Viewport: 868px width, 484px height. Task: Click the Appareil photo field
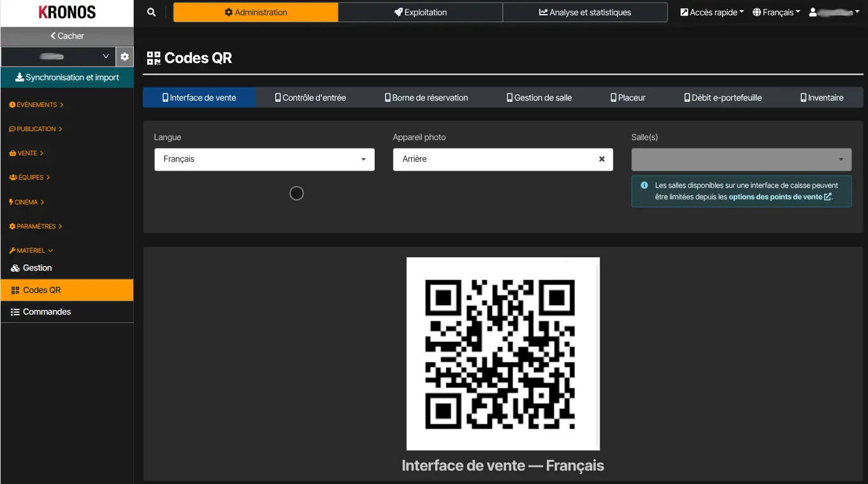503,159
